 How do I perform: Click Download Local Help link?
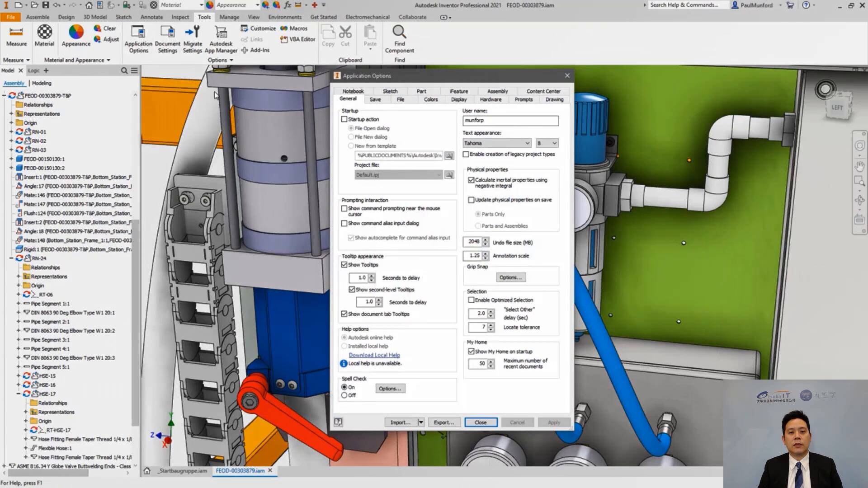(x=374, y=355)
